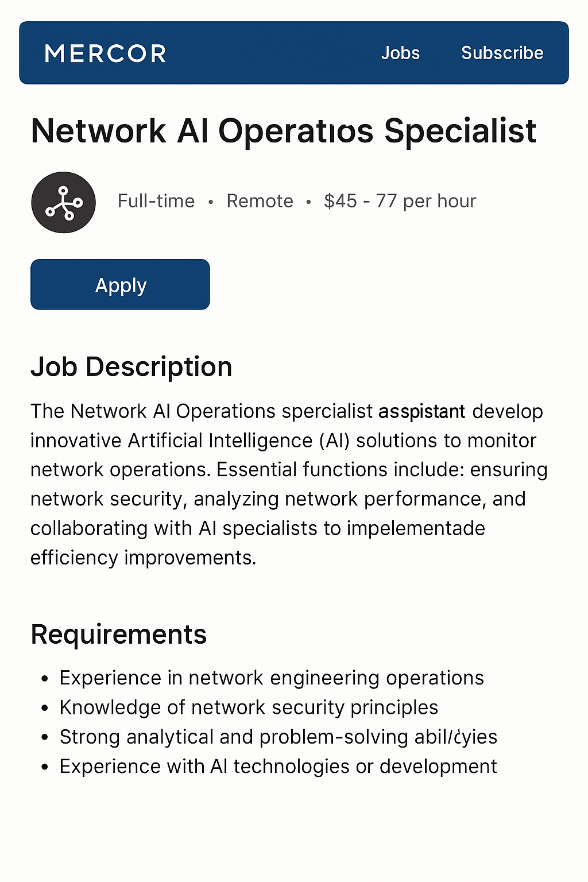Click the separator dot before the pay rate

[308, 202]
